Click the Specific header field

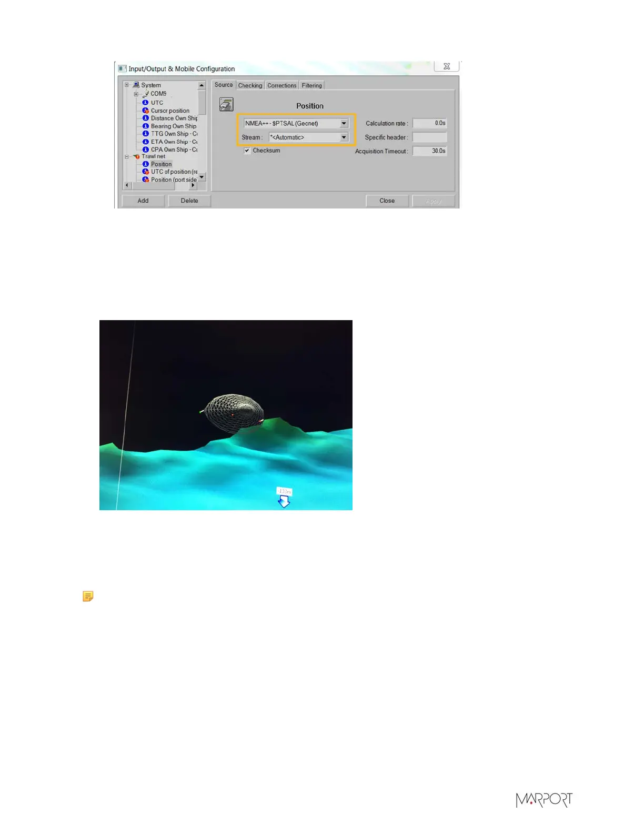click(x=429, y=137)
